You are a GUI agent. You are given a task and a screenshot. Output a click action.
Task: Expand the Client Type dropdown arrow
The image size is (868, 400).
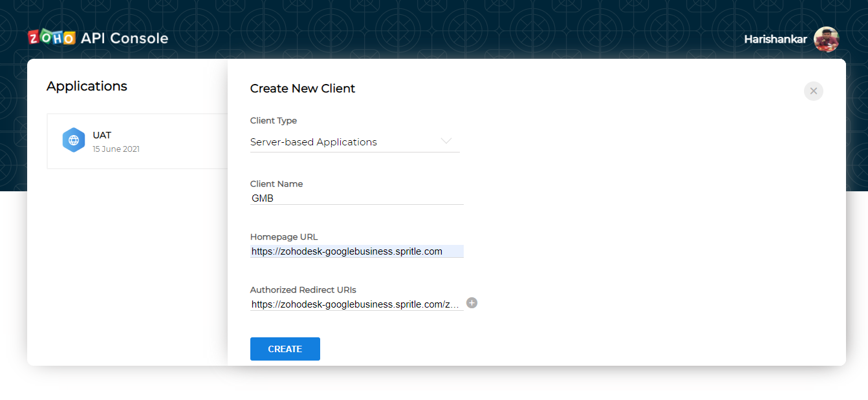[x=446, y=142]
